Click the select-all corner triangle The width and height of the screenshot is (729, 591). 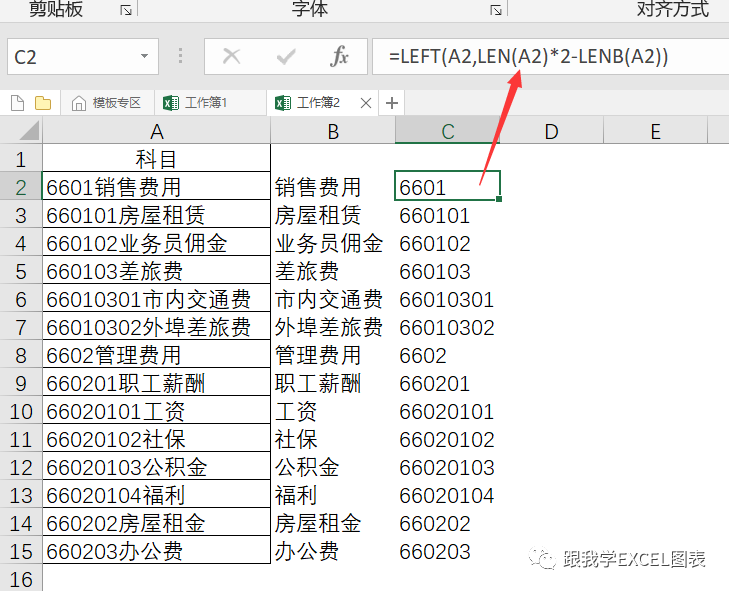click(x=29, y=131)
